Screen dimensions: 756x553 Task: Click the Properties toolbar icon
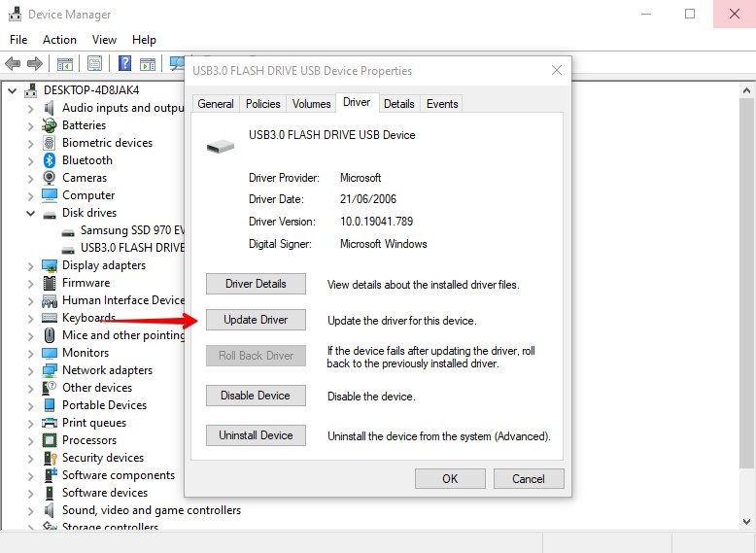(94, 63)
